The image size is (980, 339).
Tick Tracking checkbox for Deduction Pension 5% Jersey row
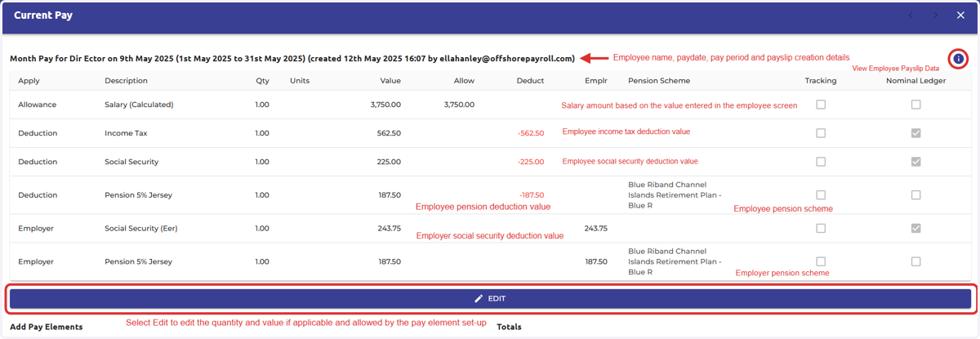point(821,195)
